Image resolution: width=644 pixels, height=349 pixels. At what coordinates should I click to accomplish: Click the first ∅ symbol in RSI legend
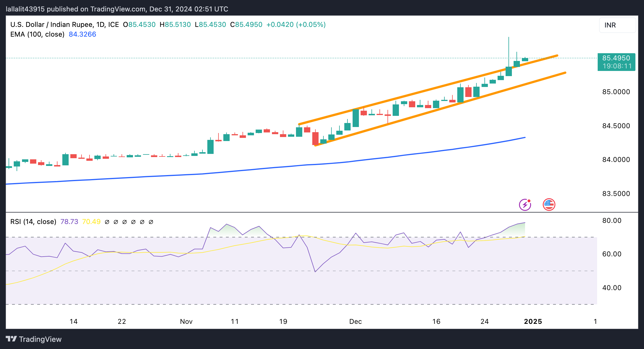pyautogui.click(x=107, y=222)
